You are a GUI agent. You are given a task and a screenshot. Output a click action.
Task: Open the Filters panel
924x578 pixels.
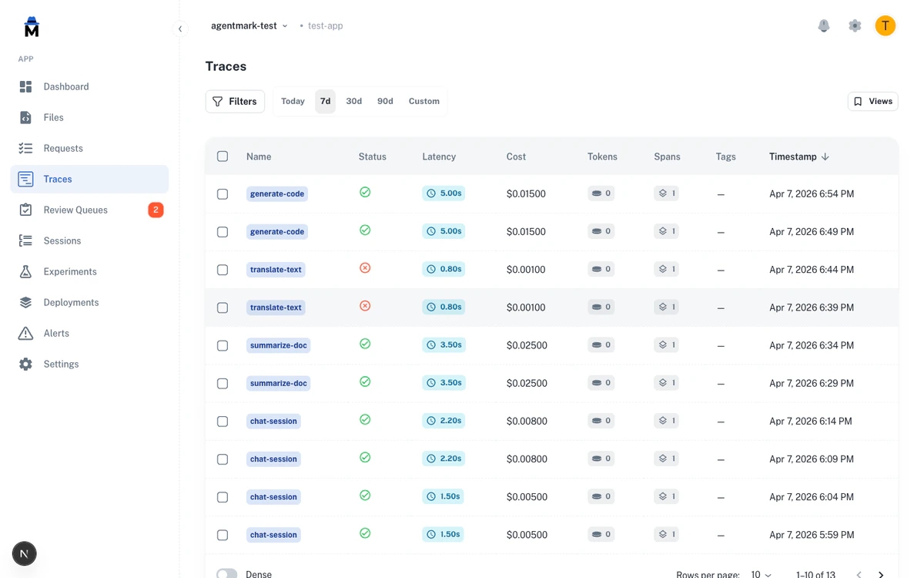pyautogui.click(x=235, y=101)
